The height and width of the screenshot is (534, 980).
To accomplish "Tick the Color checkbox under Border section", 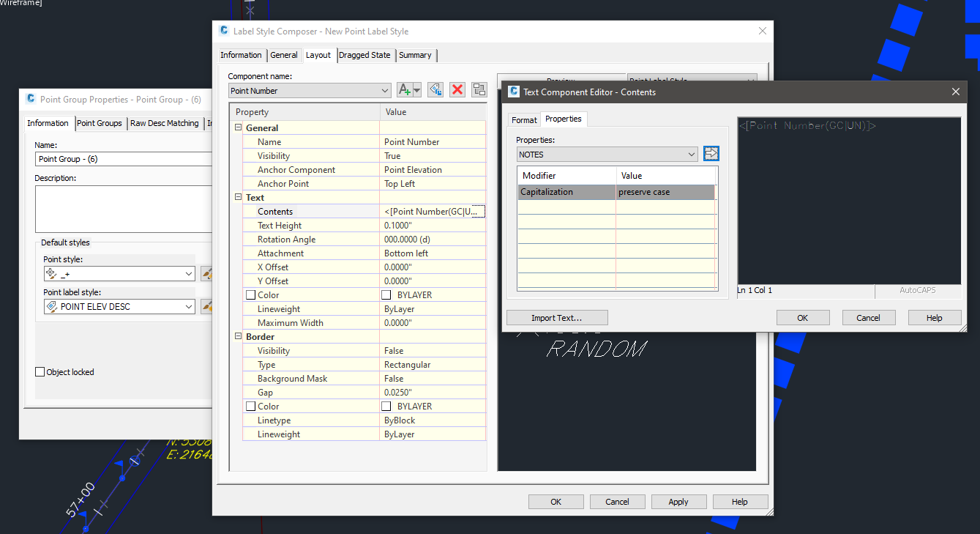I will (251, 407).
